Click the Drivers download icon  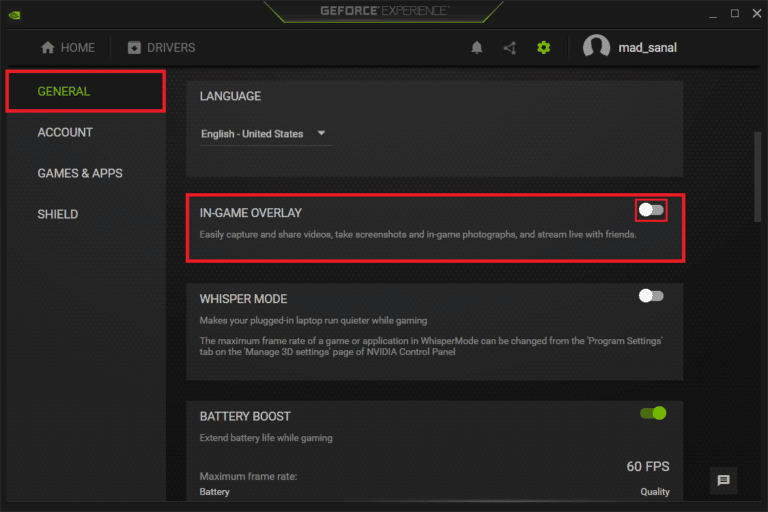[134, 48]
